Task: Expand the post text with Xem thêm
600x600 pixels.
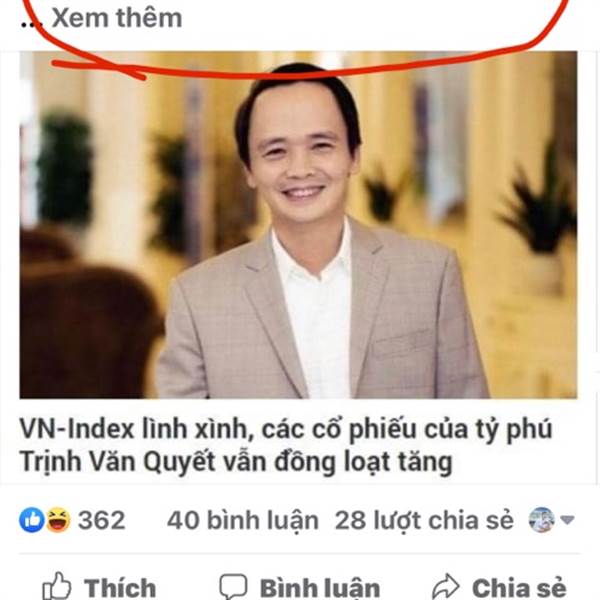Action: point(117,18)
